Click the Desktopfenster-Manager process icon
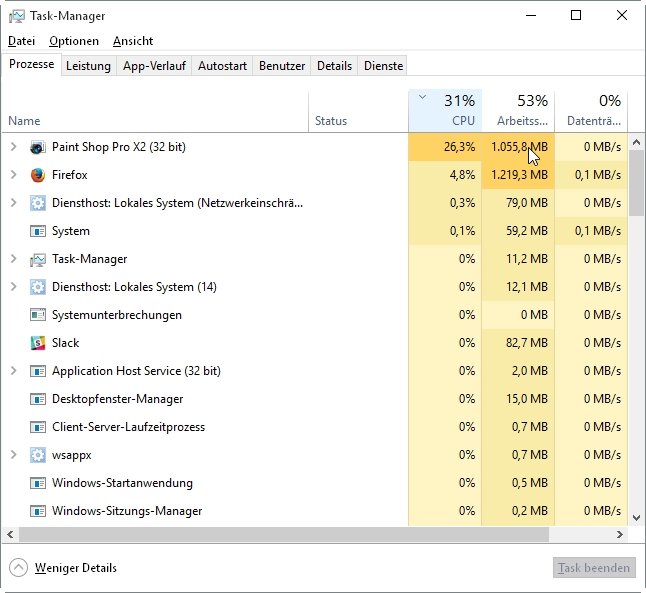The image size is (646, 593). click(x=37, y=399)
